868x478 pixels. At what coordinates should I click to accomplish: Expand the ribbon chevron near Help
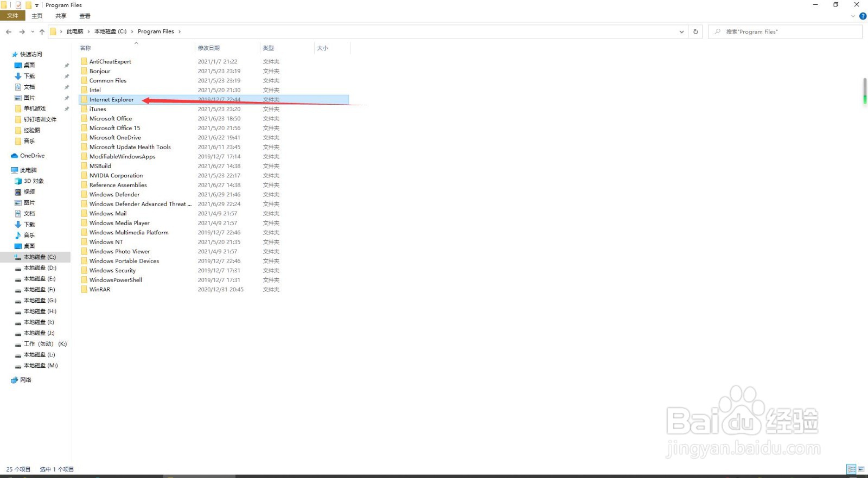click(853, 16)
